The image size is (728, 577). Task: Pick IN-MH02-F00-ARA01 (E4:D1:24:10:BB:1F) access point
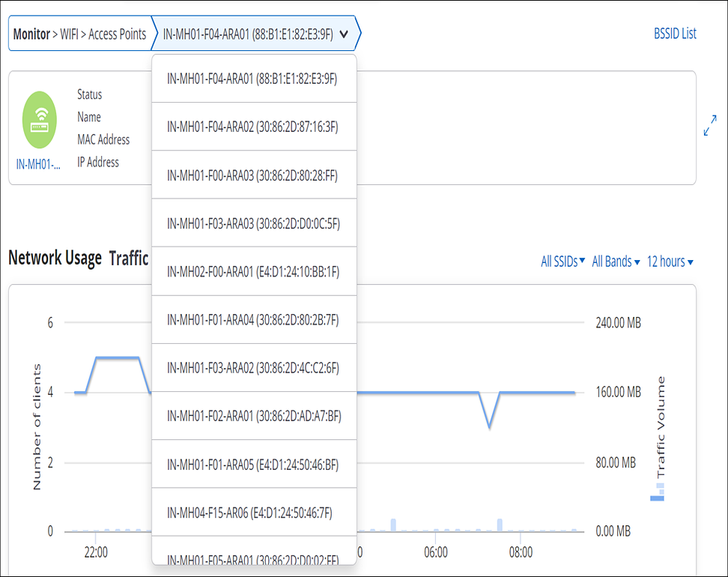[x=254, y=272]
